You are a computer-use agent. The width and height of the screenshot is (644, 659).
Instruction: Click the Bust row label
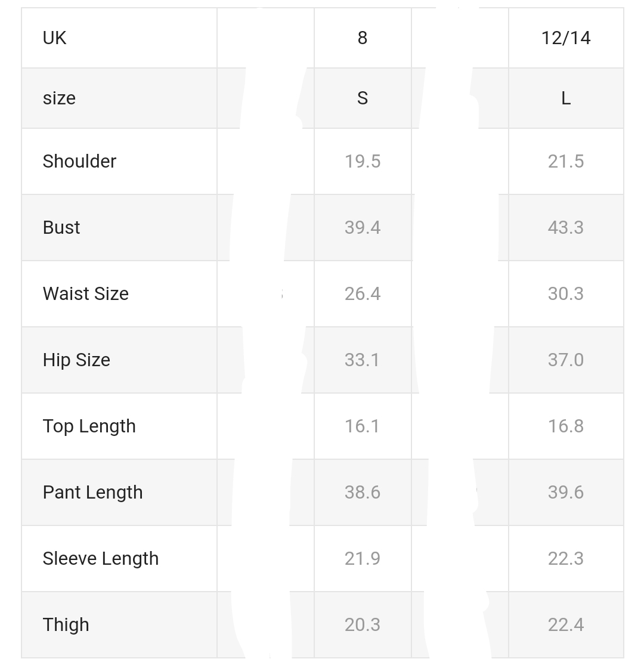coord(61,228)
